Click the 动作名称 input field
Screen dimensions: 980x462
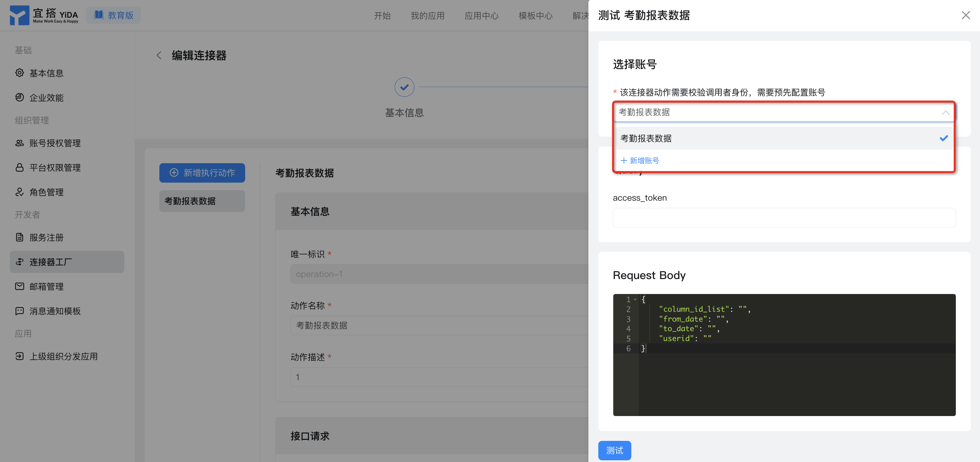coord(439,325)
